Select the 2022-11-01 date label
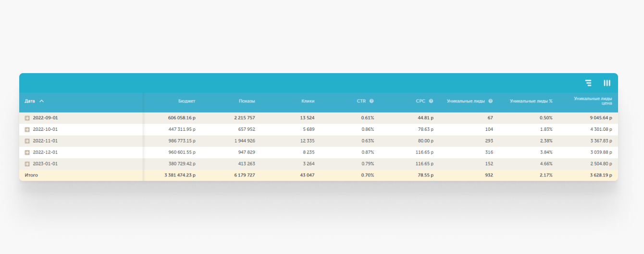 (45, 141)
